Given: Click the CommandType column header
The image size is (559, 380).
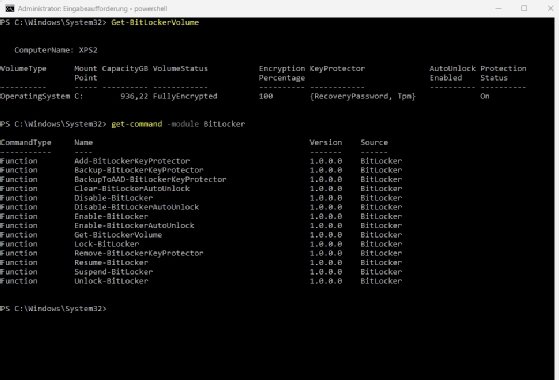Looking at the screenshot, I should click(26, 143).
